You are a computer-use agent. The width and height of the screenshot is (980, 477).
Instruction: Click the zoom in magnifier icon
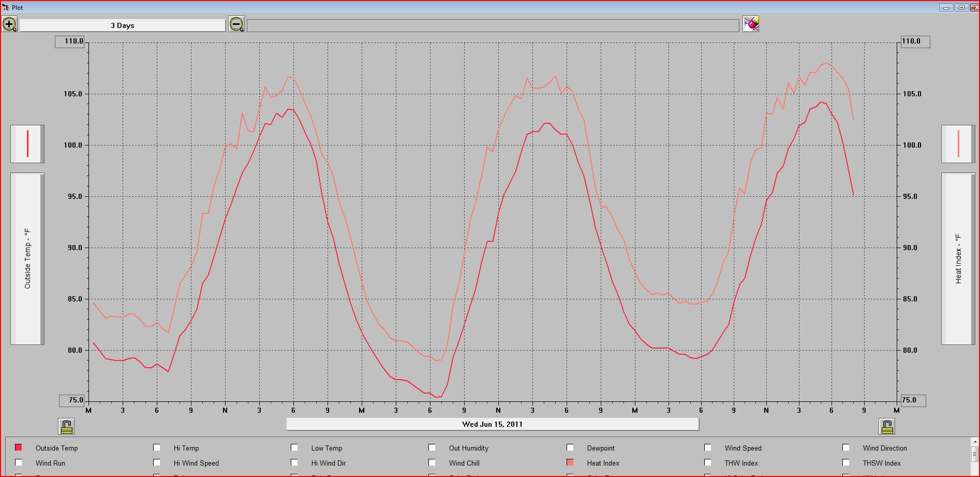pos(9,24)
